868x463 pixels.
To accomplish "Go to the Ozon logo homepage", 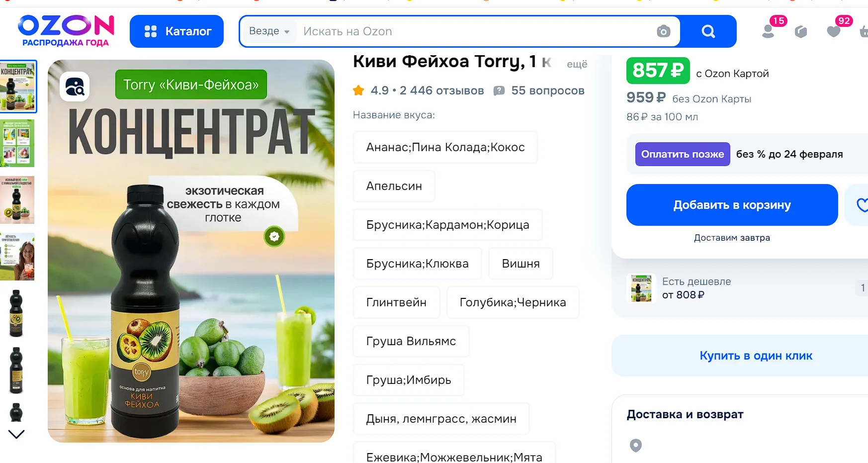I will 66,31.
